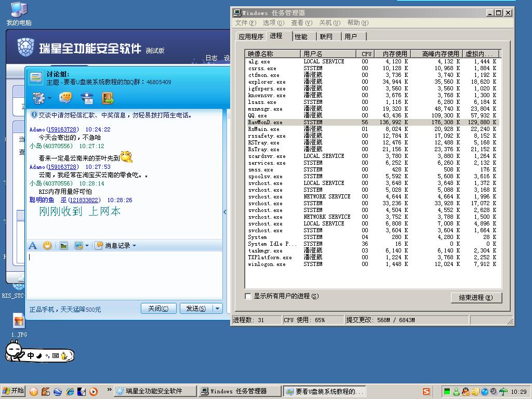Collapse the QQ side panel arrow

tap(224, 212)
